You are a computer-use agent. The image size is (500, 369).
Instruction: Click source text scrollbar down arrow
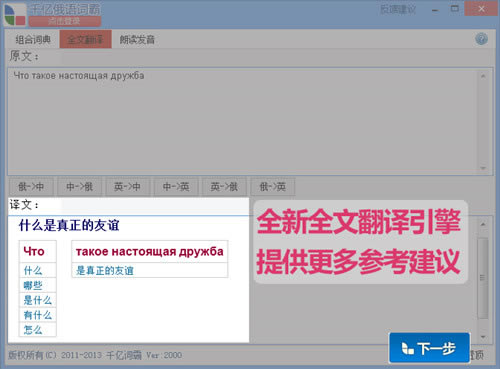pos(483,168)
